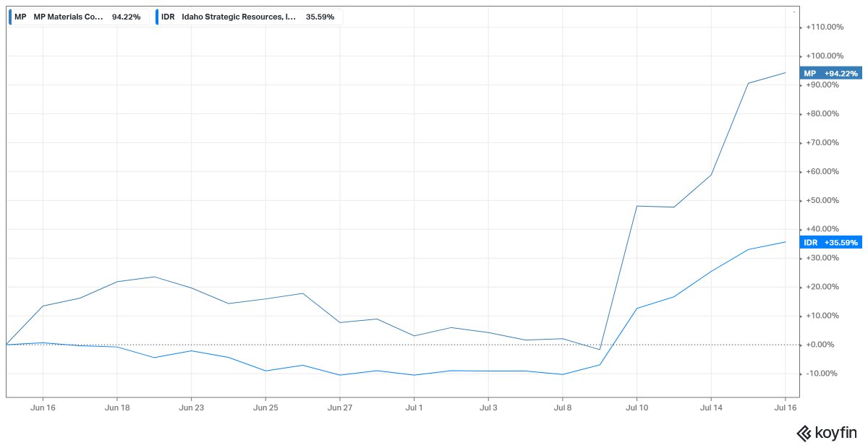Click the Jul 10 date label
The height and width of the screenshot is (448, 868).
pyautogui.click(x=637, y=408)
